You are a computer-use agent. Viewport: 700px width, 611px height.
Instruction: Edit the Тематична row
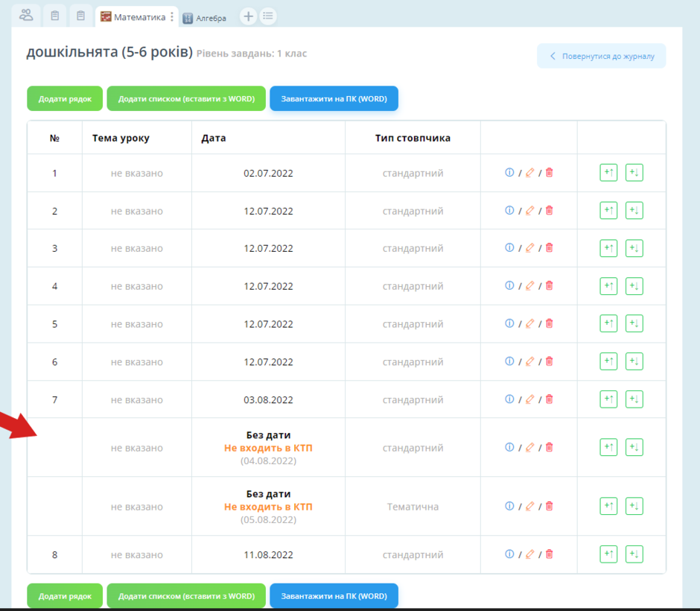coord(530,506)
